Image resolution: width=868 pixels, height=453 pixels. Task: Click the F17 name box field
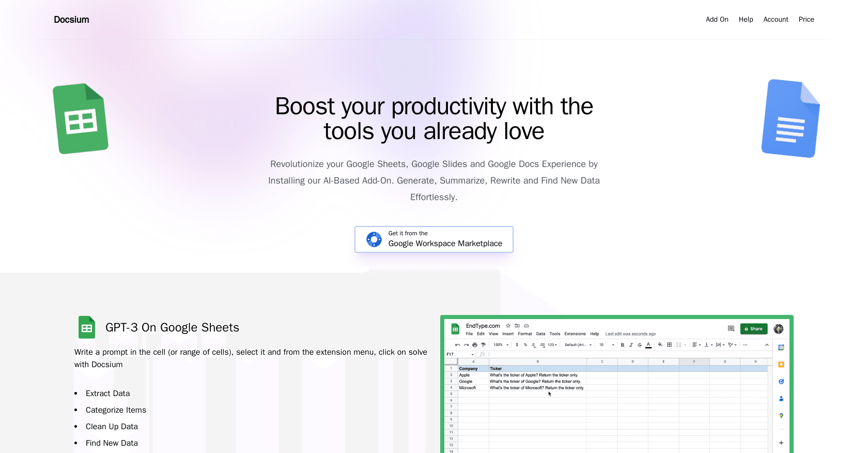[459, 354]
